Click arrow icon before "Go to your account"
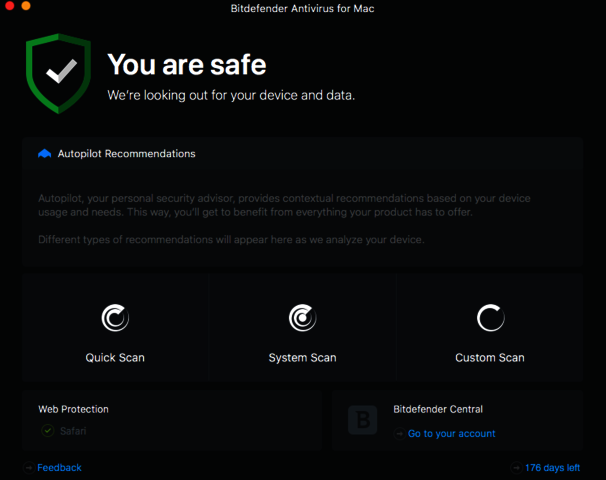 399,434
